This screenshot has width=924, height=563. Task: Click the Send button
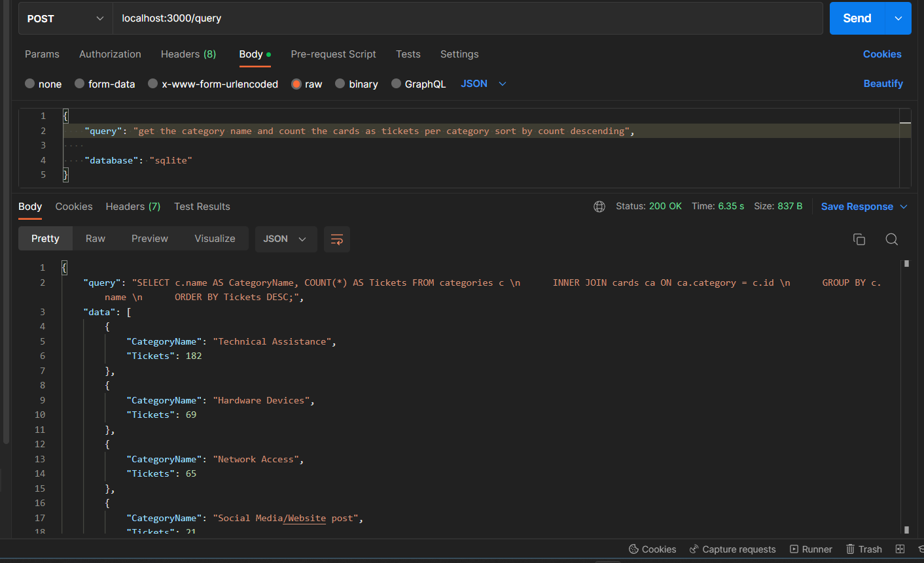[x=857, y=18]
